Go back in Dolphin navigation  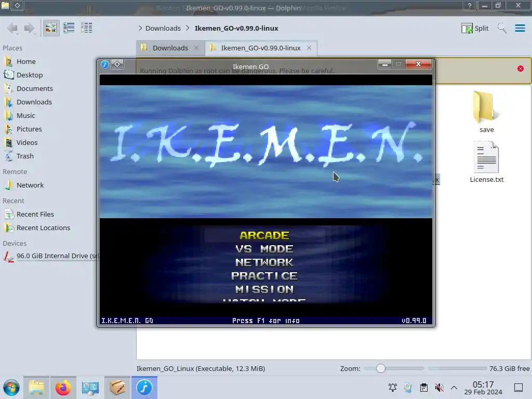[12, 28]
